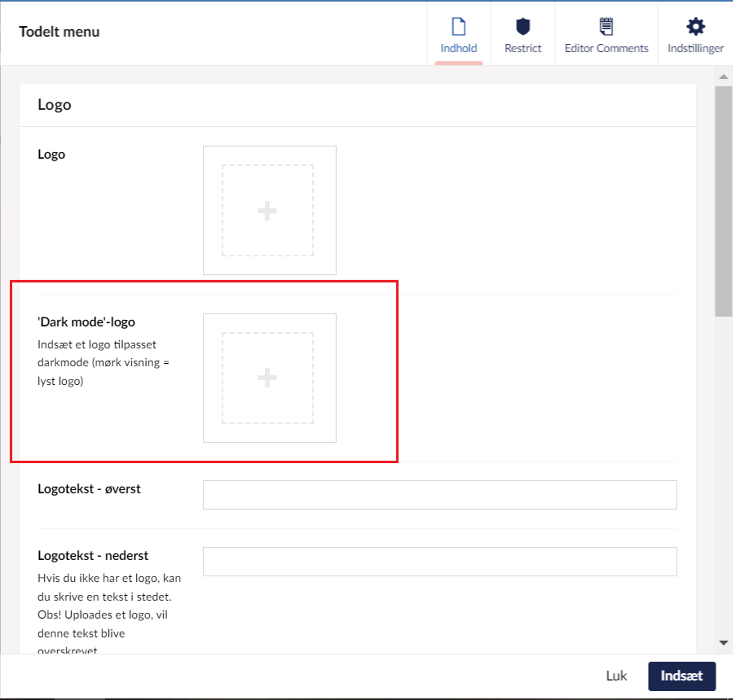733x700 pixels.
Task: Focus the Logotekst - øverst text field
Action: click(x=439, y=495)
